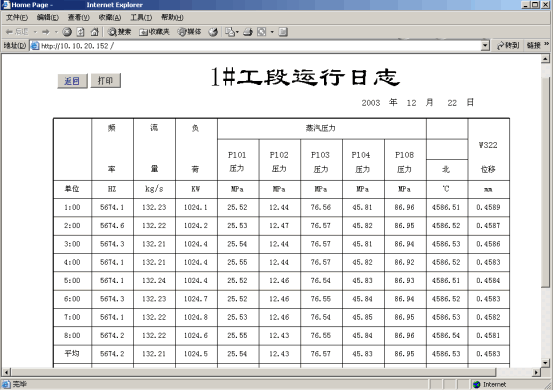
Task: Open the Back history dropdown arrow
Action: click(35, 32)
